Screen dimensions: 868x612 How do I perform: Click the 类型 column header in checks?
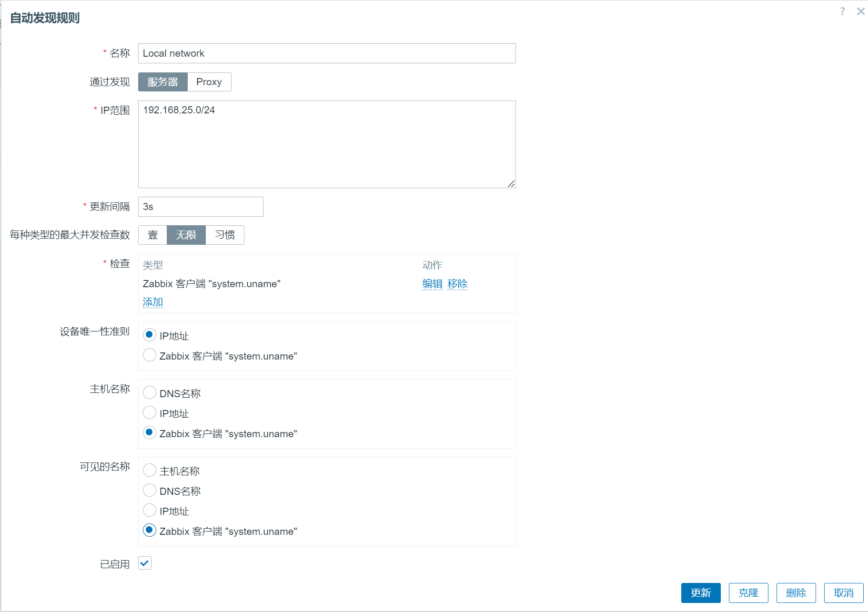tap(153, 265)
